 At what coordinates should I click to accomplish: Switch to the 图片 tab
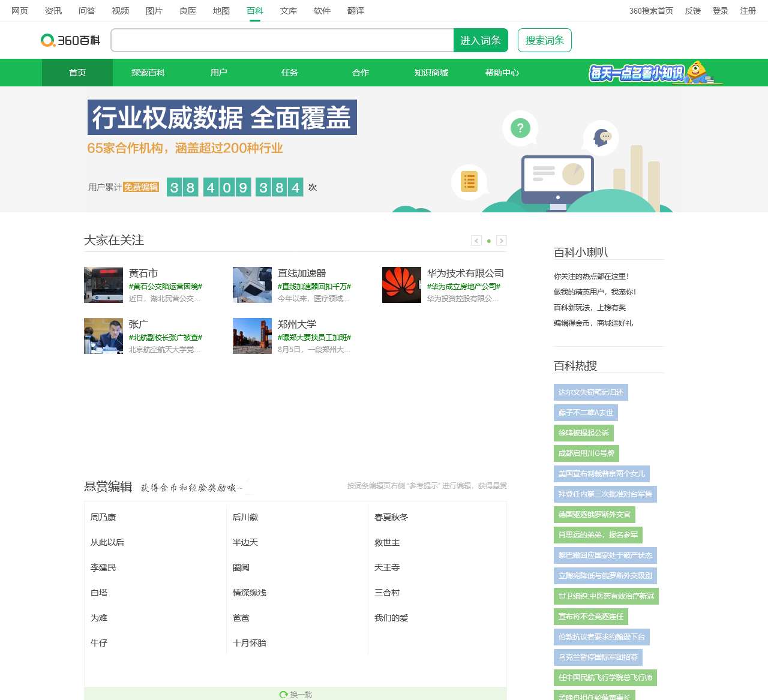coord(154,10)
